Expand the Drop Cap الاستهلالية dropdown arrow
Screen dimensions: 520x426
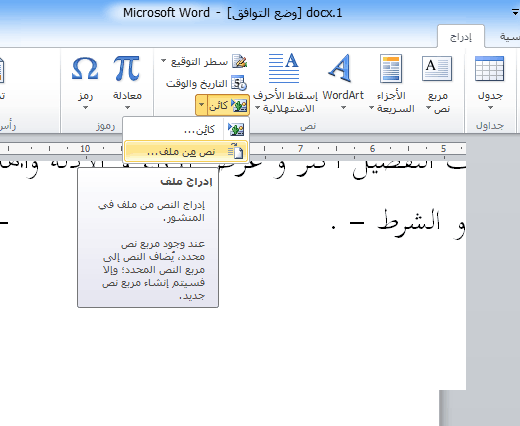point(257,108)
